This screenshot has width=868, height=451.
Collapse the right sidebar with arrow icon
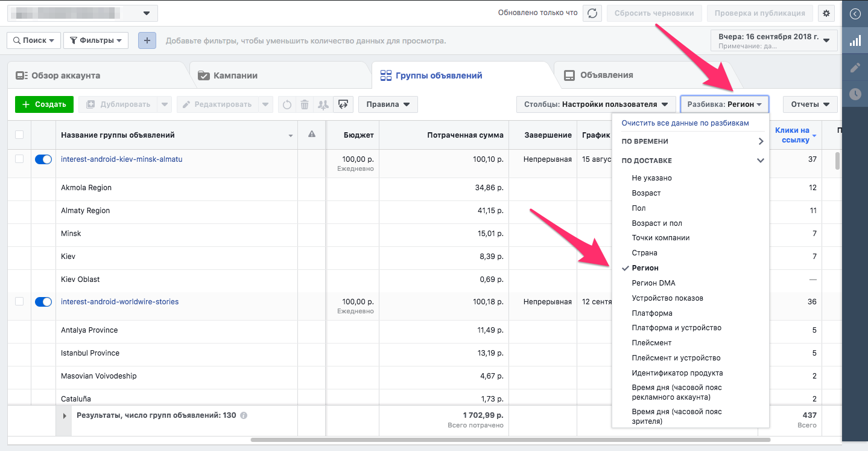(855, 14)
